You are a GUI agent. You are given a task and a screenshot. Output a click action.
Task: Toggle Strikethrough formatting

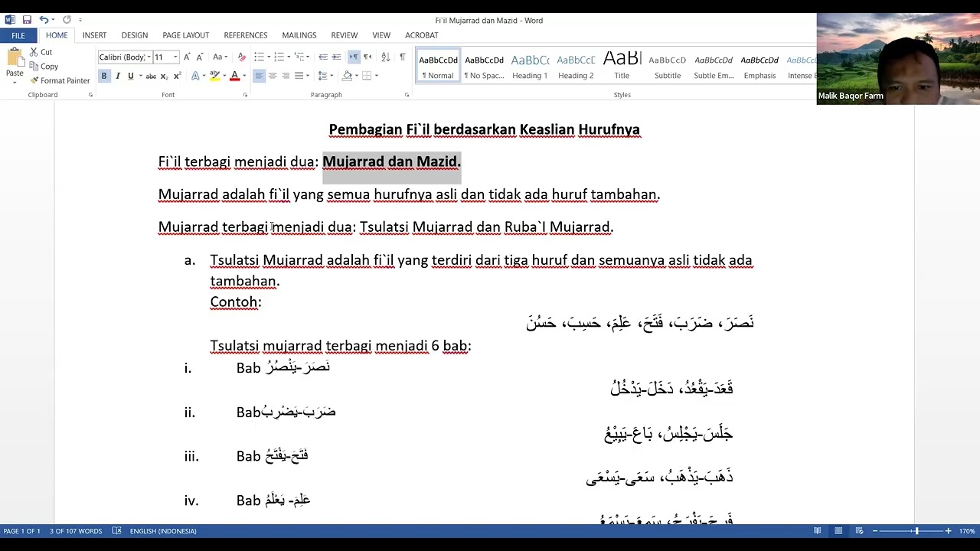point(151,76)
